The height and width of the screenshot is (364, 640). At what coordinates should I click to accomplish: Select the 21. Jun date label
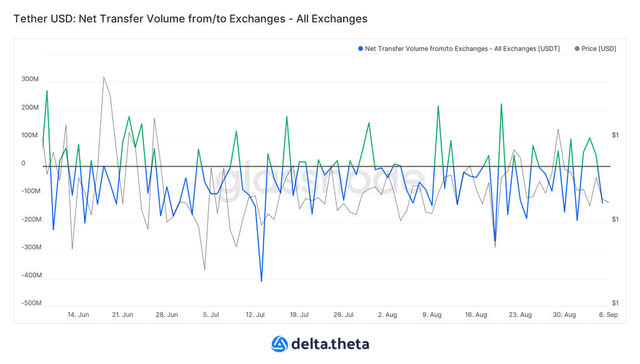point(122,315)
